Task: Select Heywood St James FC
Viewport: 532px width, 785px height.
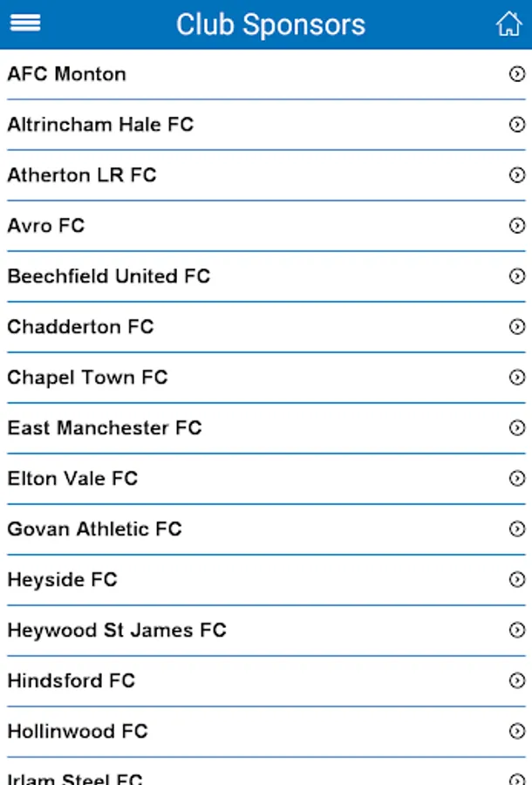Action: click(x=266, y=631)
